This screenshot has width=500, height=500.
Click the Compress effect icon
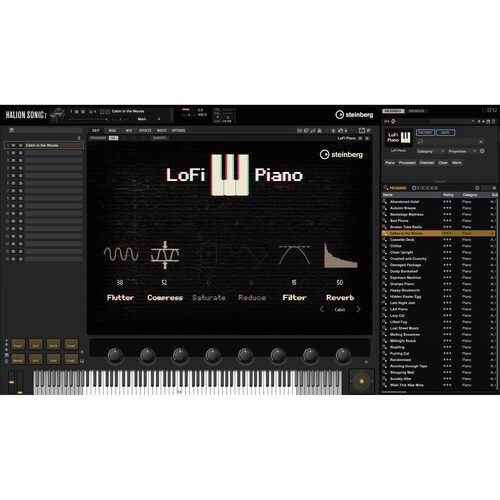[x=165, y=255]
